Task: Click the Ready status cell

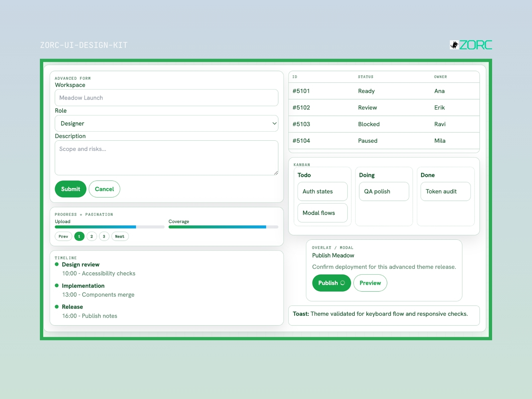Action: 366,91
